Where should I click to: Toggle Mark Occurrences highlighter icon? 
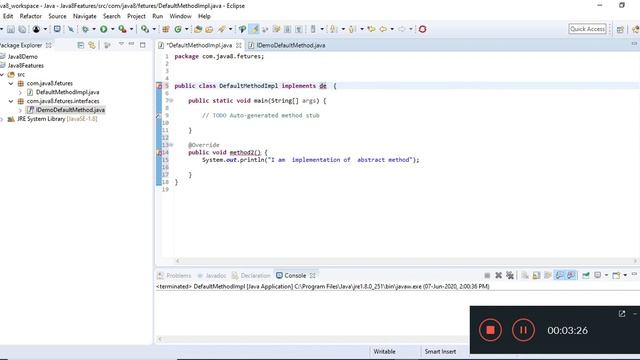click(254, 29)
